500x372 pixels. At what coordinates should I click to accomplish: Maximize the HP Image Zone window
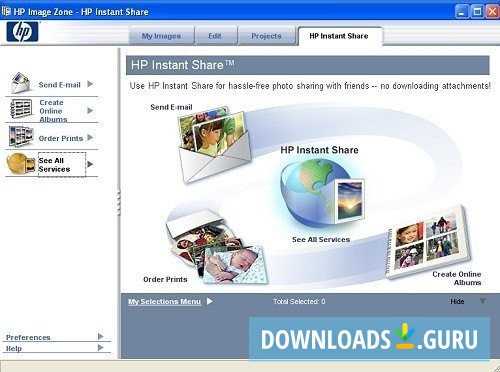click(477, 12)
